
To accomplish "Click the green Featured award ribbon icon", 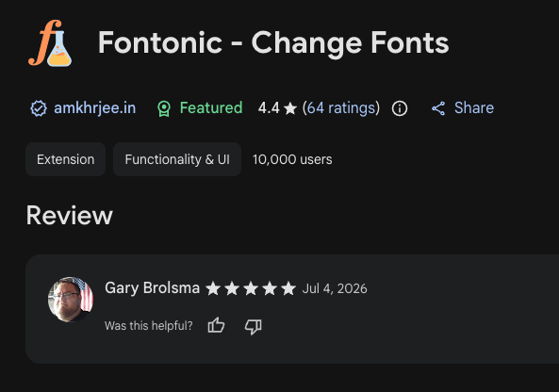I will pos(164,108).
